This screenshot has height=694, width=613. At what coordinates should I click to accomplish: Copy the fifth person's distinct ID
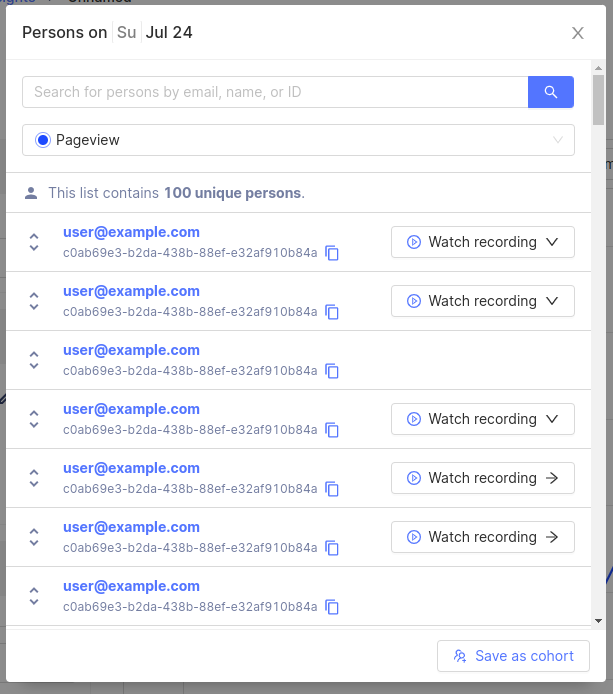tap(333, 490)
